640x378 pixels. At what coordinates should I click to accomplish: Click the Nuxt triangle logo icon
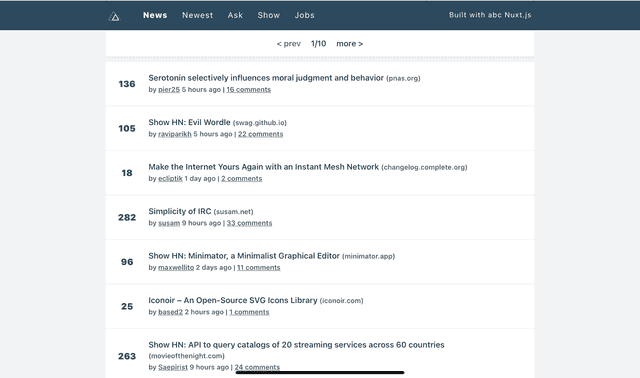pos(114,16)
